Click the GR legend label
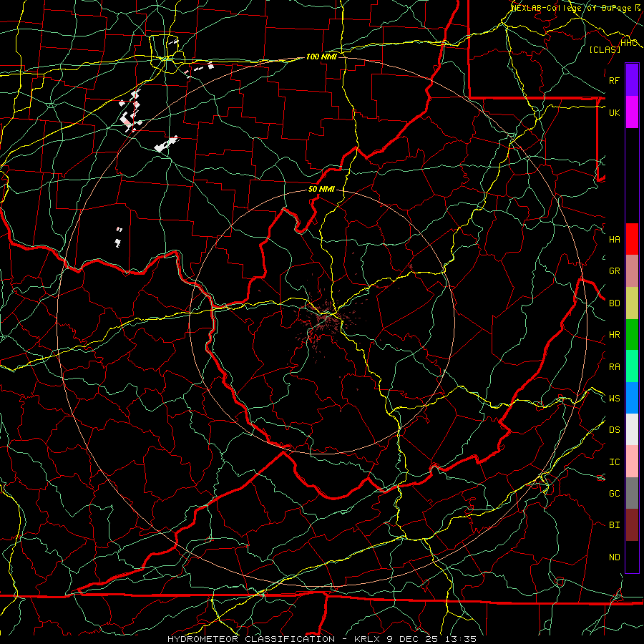This screenshot has width=644, height=644. click(615, 271)
